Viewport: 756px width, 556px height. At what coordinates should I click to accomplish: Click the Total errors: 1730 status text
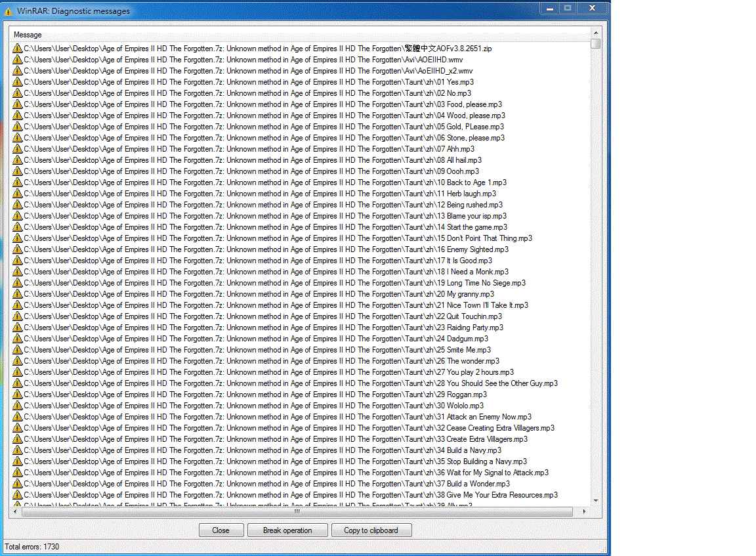[31, 546]
